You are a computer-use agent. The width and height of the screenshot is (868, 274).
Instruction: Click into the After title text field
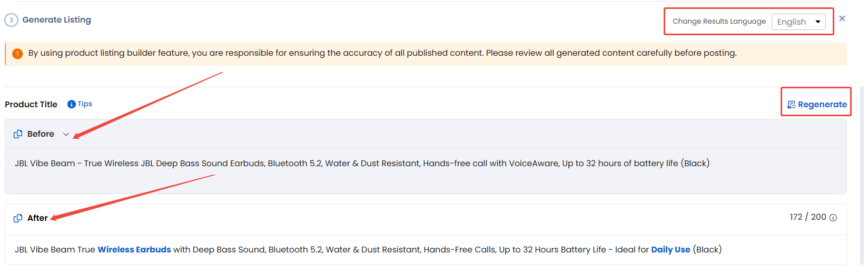click(426, 250)
